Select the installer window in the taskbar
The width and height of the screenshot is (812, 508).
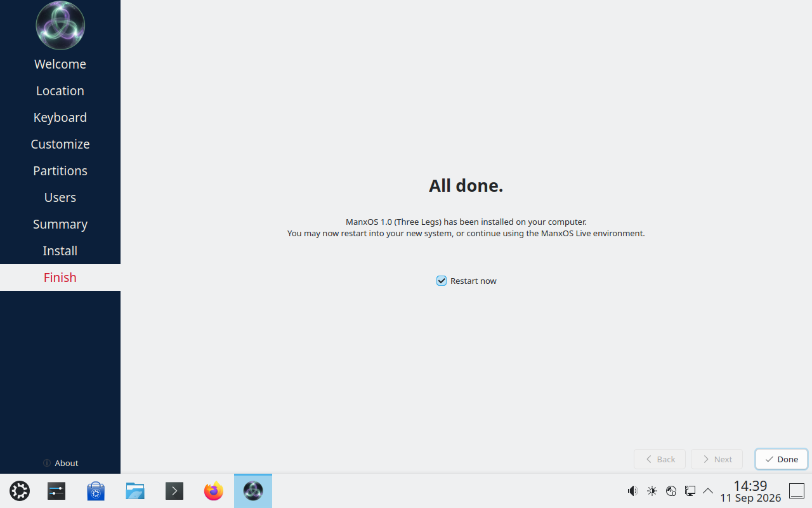tap(253, 491)
